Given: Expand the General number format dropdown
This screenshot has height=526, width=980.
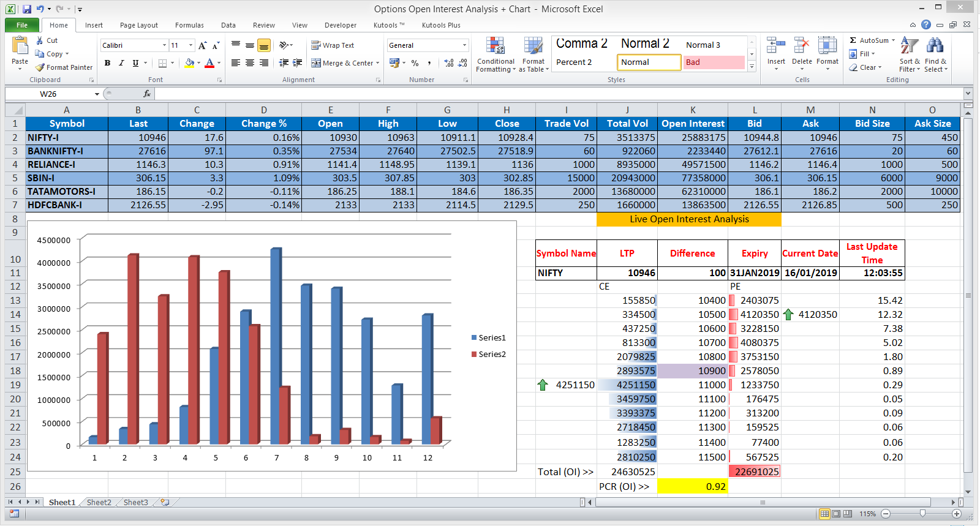Looking at the screenshot, I should pos(464,45).
